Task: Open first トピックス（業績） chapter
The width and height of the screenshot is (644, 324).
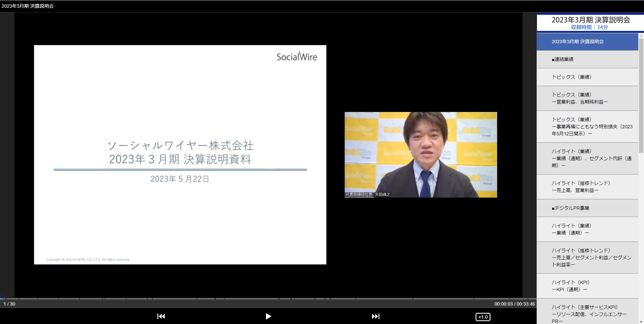Action: pos(587,77)
